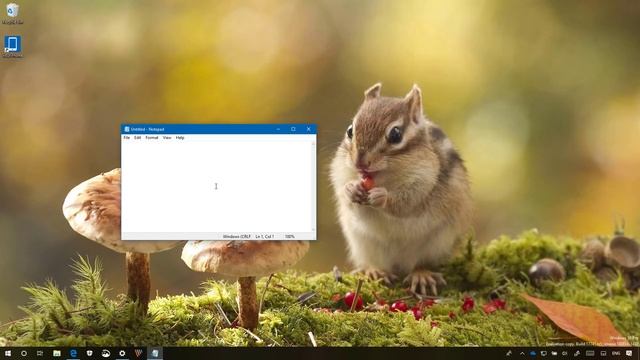Launch Microsoft Edge from the taskbar
Image resolution: width=640 pixels, height=360 pixels.
coord(73,353)
